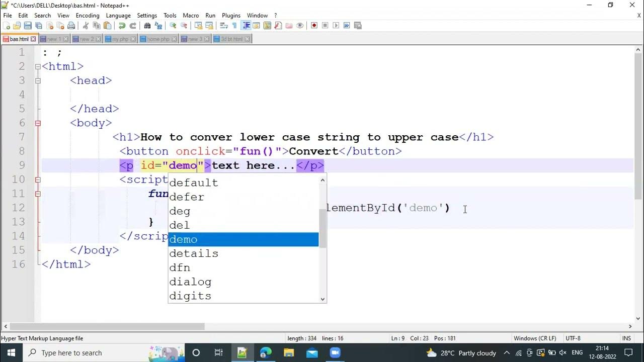Start macro recording with the red dot
This screenshot has height=362, width=644.
(314, 25)
